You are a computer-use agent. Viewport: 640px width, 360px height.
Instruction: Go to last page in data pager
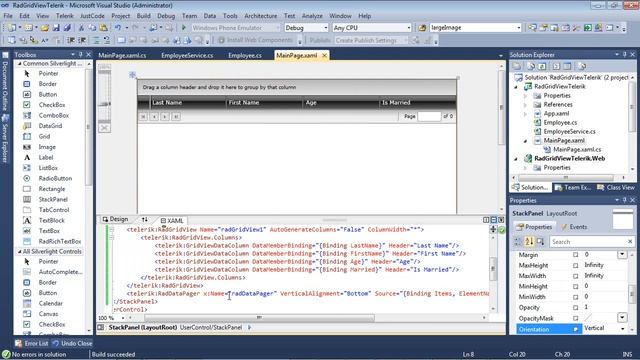tap(176, 117)
